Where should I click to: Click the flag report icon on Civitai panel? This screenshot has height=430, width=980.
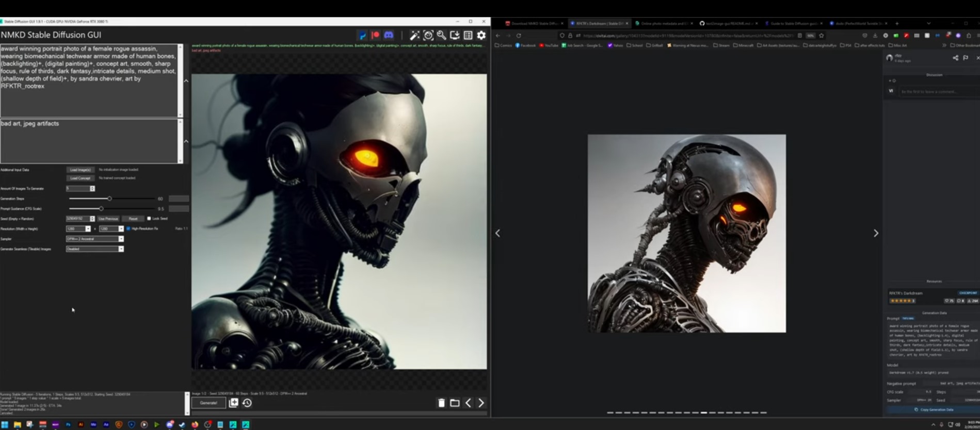(x=966, y=58)
